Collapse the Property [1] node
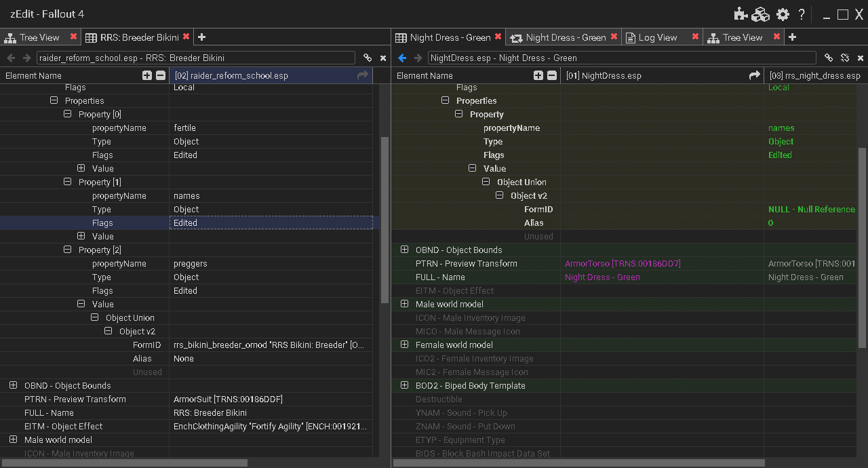 (x=67, y=182)
